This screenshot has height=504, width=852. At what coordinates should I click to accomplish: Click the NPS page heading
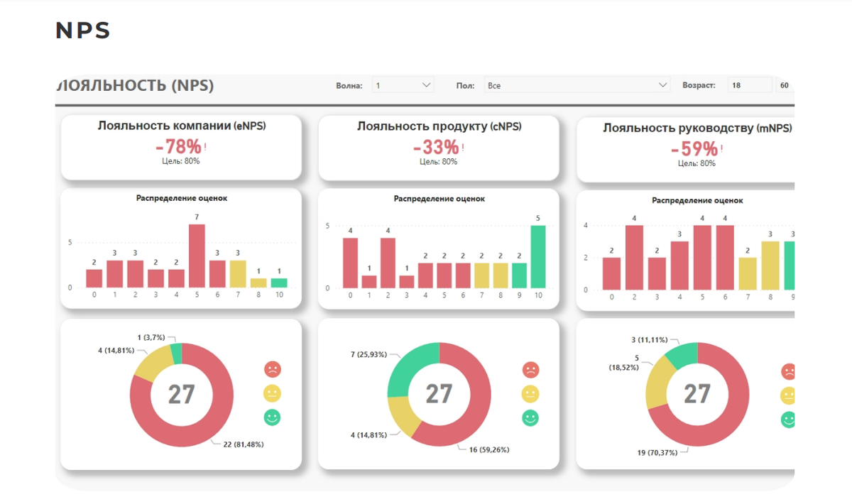(83, 31)
